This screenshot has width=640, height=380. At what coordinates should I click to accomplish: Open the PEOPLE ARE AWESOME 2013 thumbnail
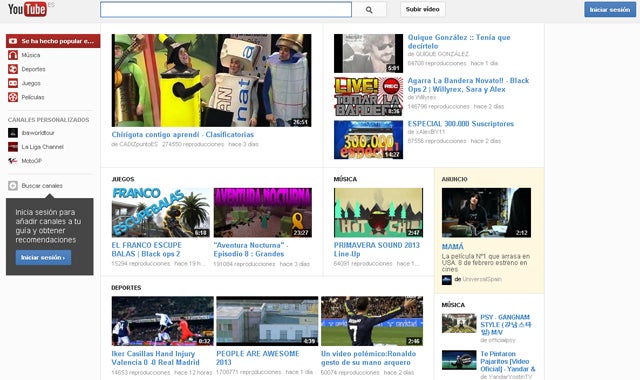tap(267, 321)
